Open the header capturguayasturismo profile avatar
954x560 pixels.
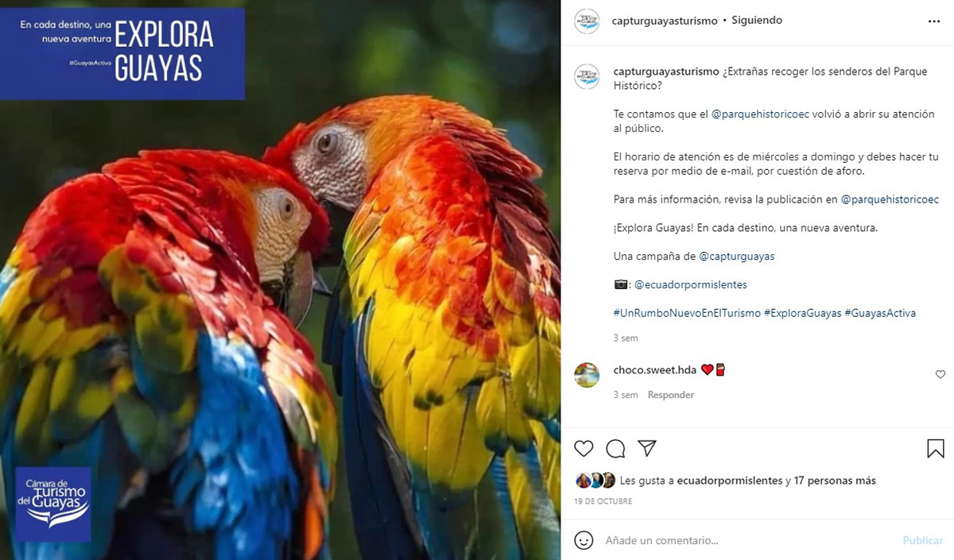[587, 21]
